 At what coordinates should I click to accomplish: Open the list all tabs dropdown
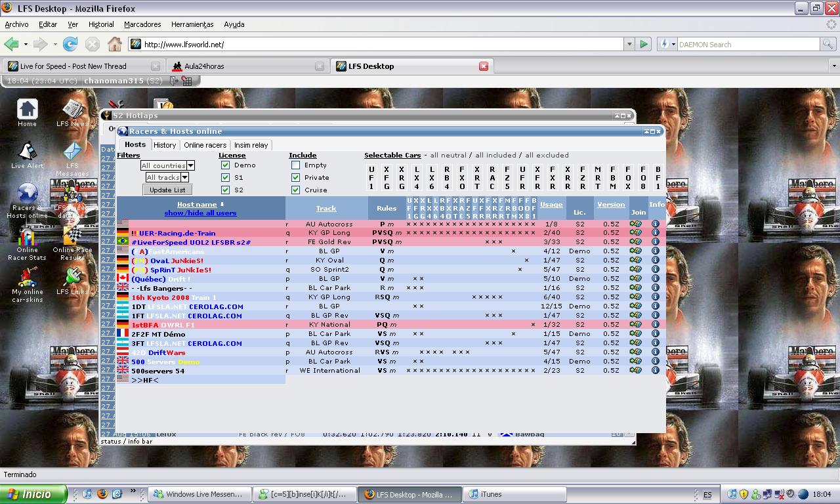tap(834, 66)
